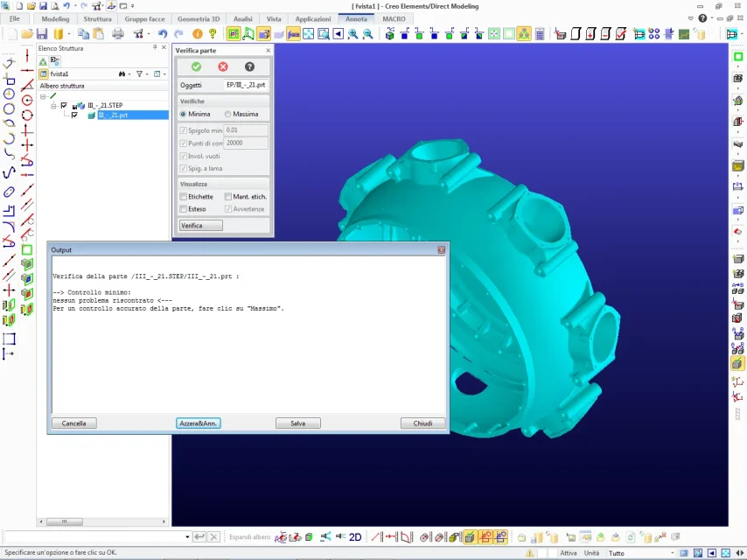Toggle the Avvertenze checkbox

(228, 209)
